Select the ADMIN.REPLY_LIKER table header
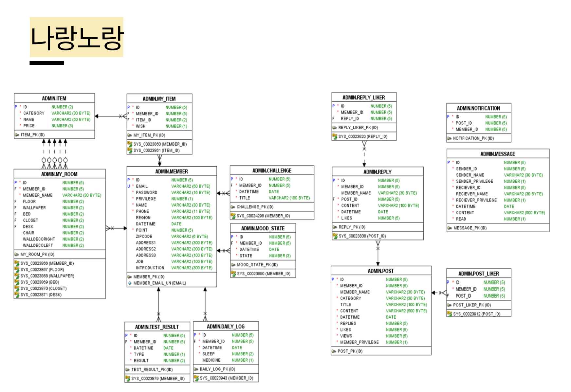Viewport: 571px width, 392px height. point(364,97)
